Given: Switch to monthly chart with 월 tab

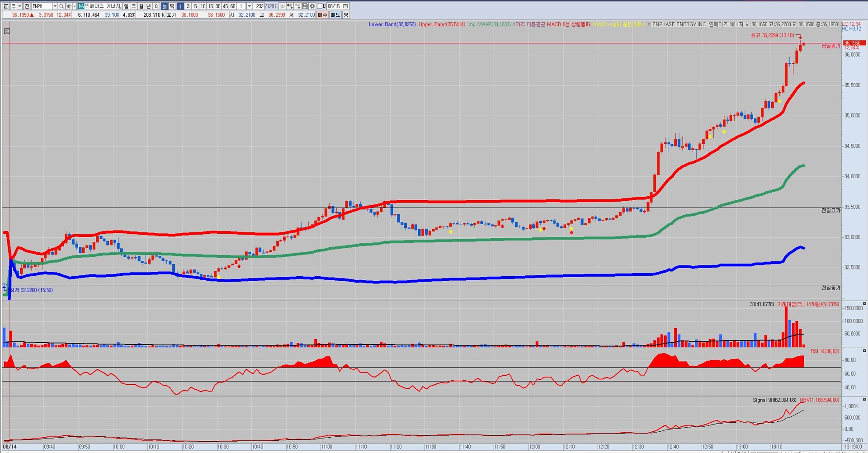Looking at the screenshot, I should [x=141, y=6].
